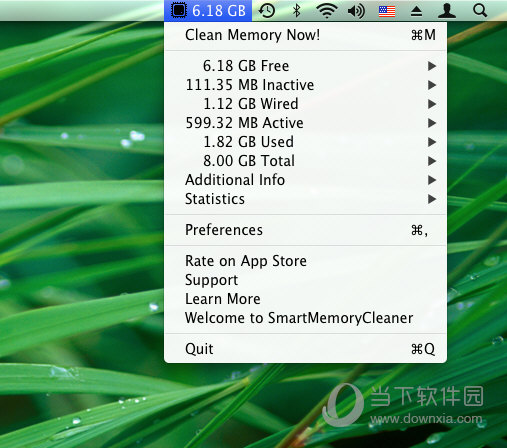This screenshot has height=448, width=507.
Task: Quit SmartMemoryCleaner via Quit item
Action: tap(305, 349)
